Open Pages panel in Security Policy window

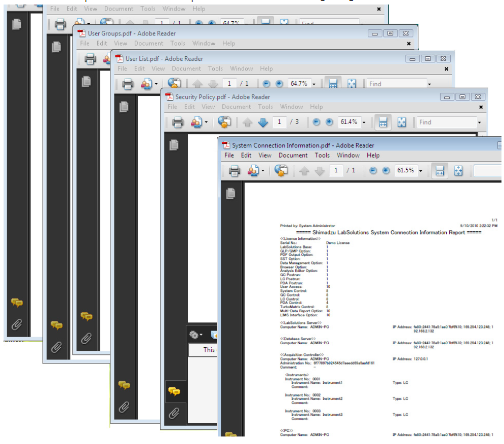click(174, 145)
